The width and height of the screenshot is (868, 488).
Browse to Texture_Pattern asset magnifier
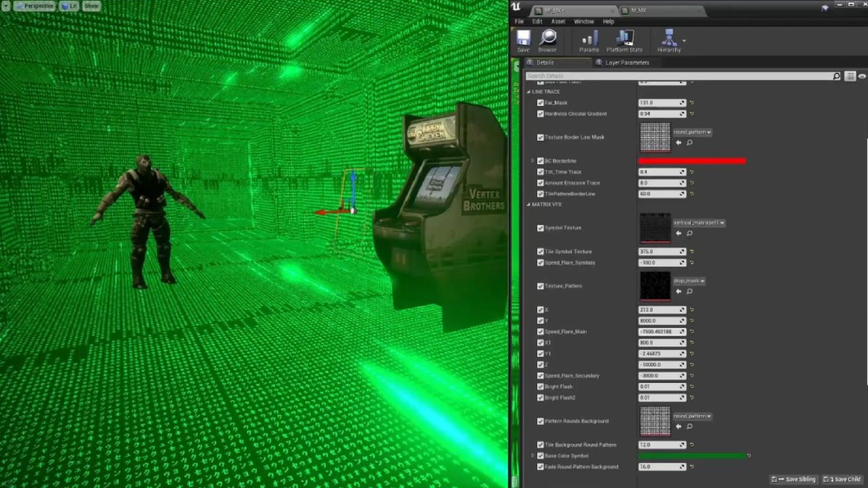point(690,292)
